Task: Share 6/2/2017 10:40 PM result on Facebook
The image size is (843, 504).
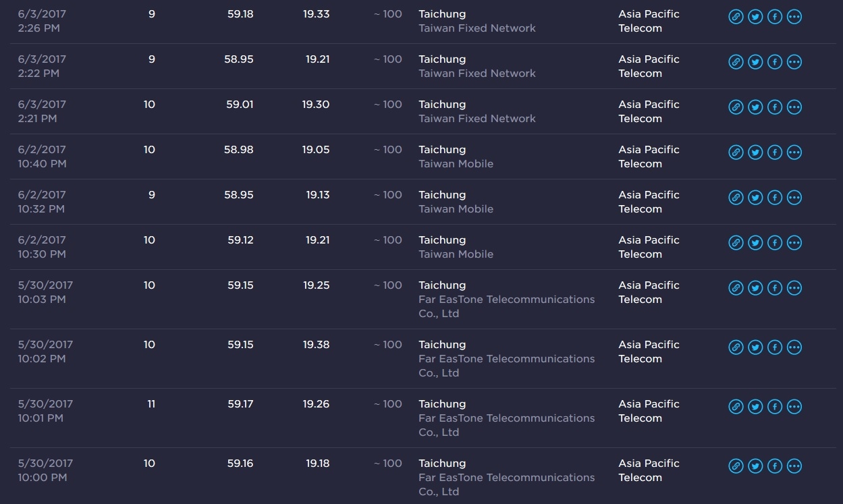Action: pos(775,152)
